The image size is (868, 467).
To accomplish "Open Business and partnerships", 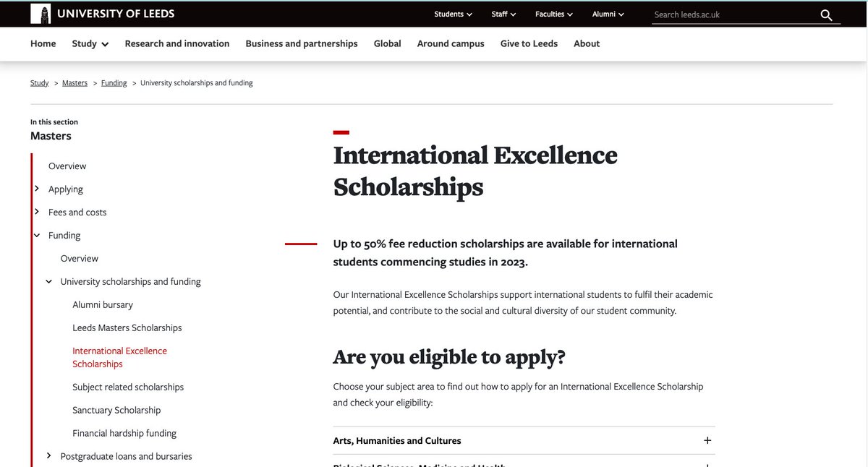I will [302, 43].
